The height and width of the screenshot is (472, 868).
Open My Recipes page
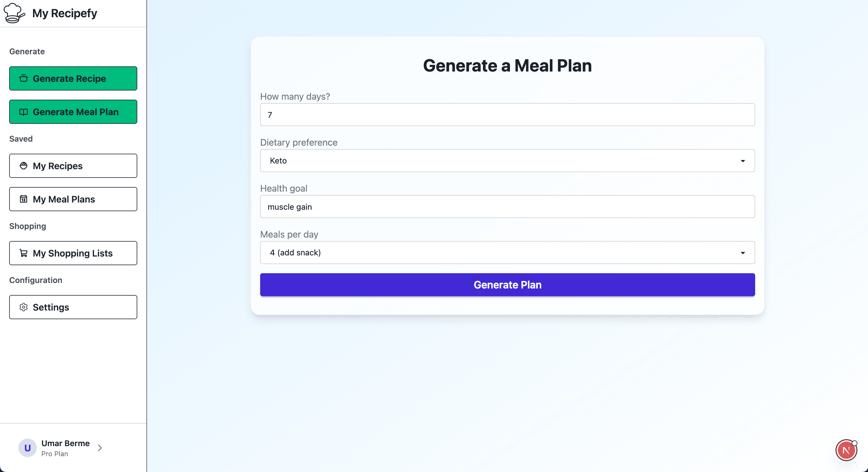point(73,166)
